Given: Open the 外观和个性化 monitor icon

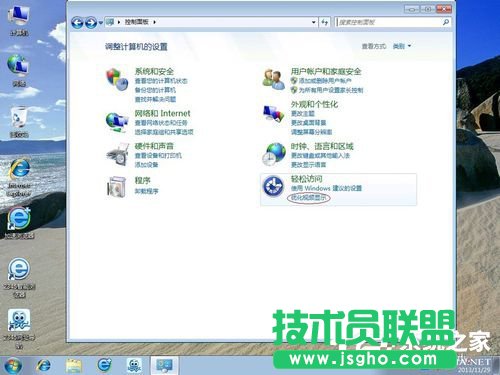Looking at the screenshot, I should 273,113.
